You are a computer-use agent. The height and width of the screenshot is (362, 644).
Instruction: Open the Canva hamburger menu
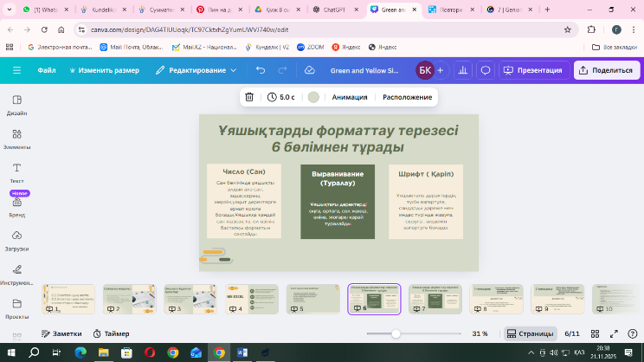click(16, 70)
